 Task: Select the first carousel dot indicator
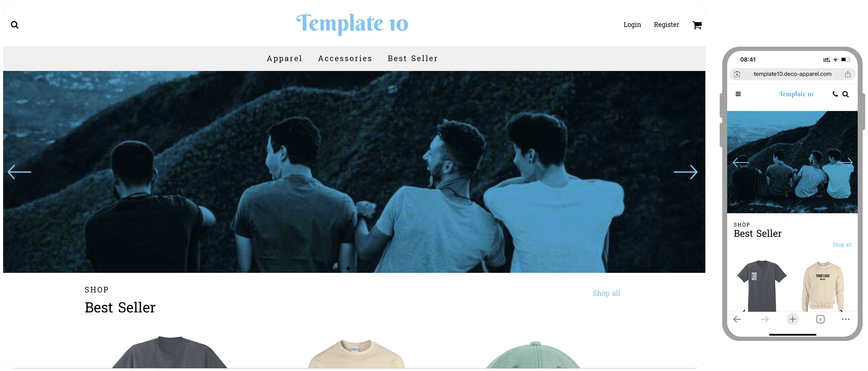tap(348, 268)
